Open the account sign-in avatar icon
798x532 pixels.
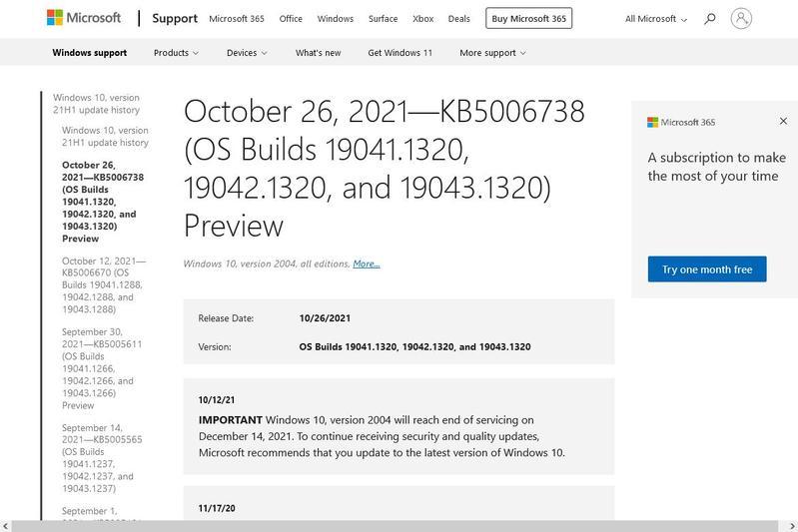pyautogui.click(x=741, y=18)
